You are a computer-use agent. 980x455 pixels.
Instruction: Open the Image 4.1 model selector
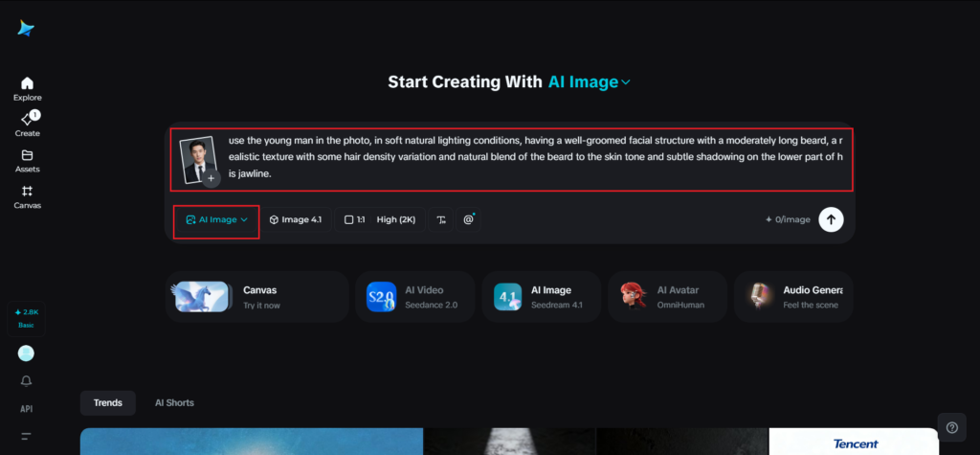pos(295,219)
